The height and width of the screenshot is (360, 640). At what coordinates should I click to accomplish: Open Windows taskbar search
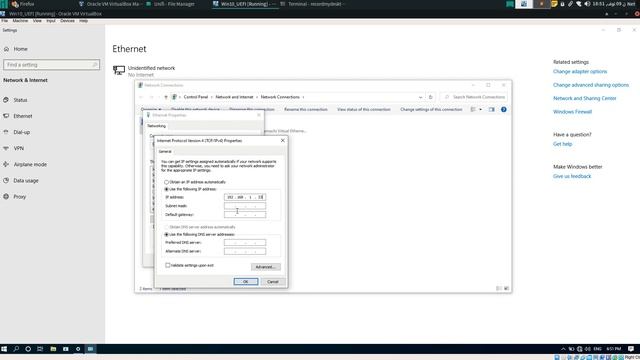(16, 349)
